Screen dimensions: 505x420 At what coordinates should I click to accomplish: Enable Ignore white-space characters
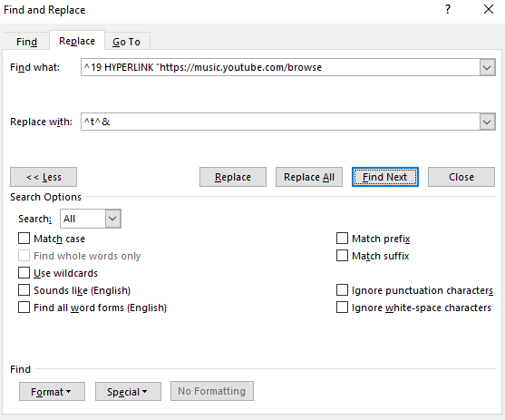point(342,308)
